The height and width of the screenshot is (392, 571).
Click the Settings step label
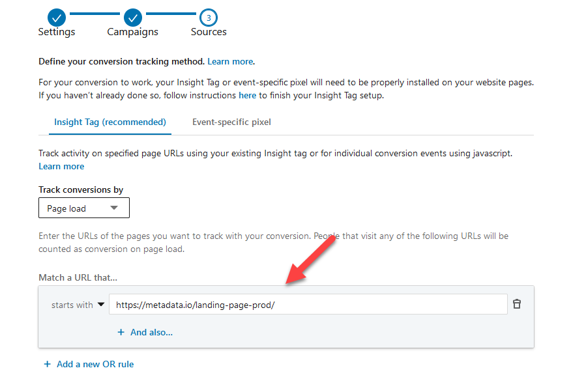coord(56,31)
